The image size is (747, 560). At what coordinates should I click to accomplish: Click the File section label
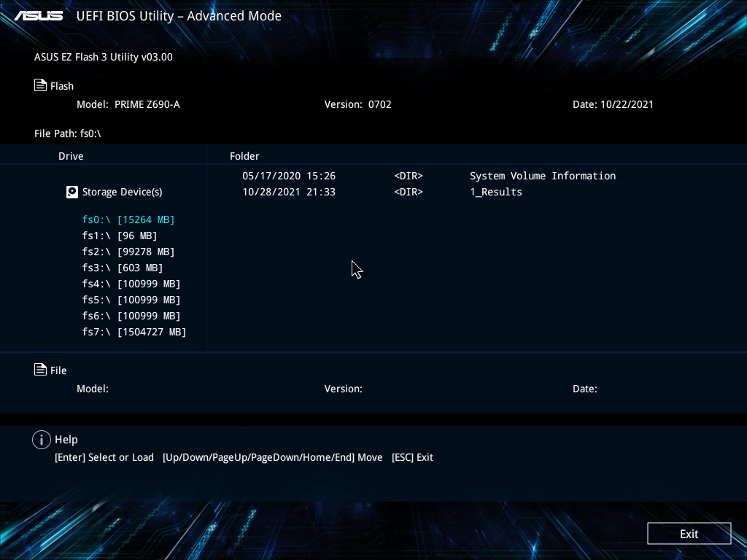58,370
